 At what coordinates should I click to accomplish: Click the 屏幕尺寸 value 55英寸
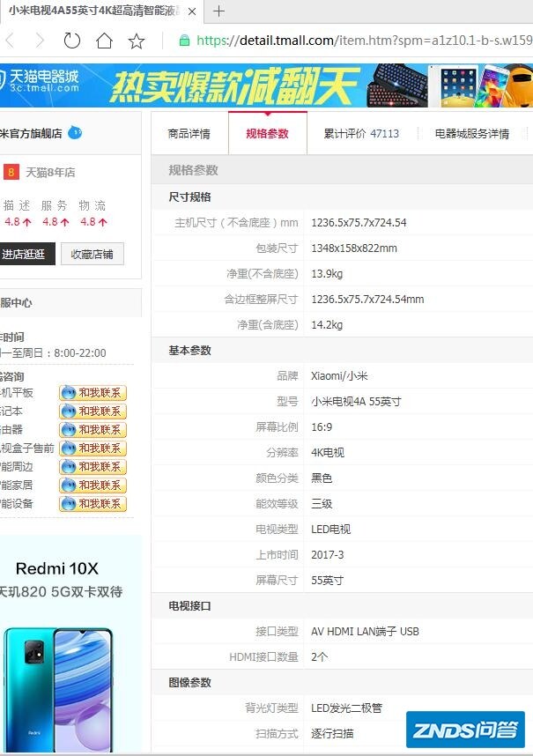pyautogui.click(x=327, y=581)
